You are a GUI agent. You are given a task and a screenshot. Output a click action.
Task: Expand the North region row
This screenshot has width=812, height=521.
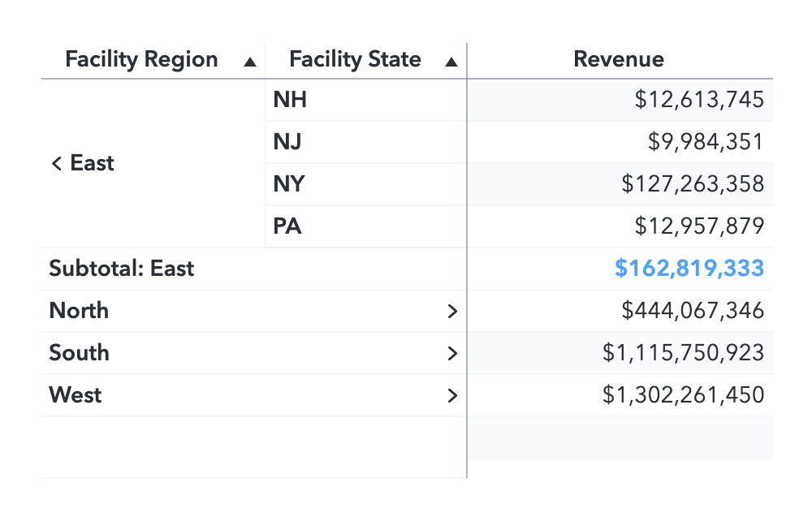(453, 312)
